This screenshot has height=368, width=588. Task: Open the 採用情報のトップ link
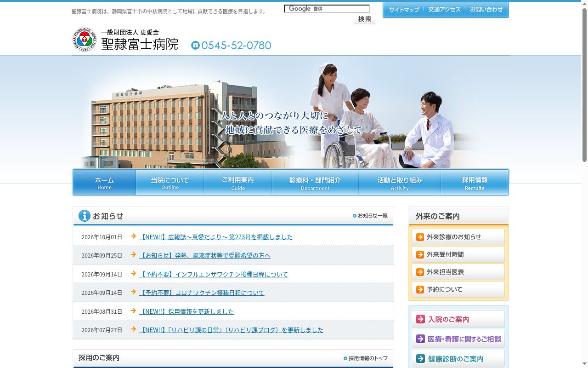(366, 358)
